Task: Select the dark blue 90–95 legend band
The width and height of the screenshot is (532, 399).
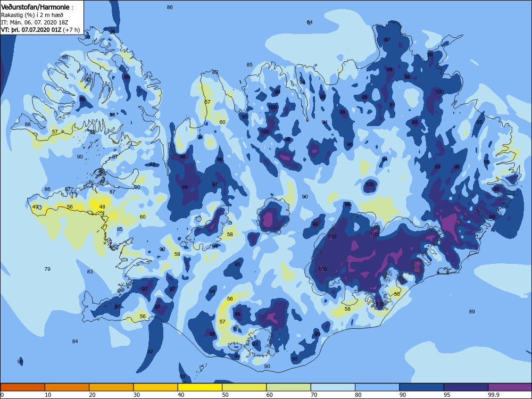Action: (422, 387)
